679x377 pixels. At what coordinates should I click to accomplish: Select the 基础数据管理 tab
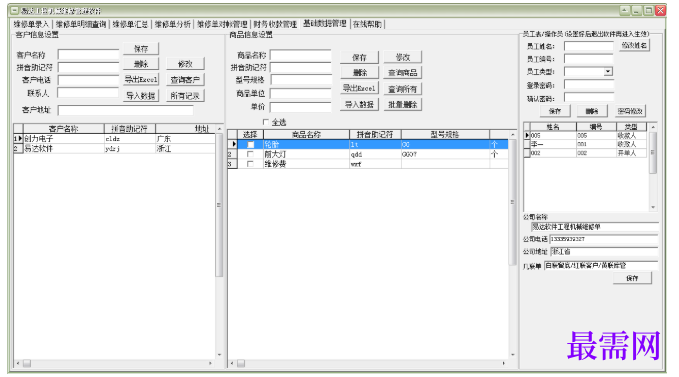pos(325,23)
